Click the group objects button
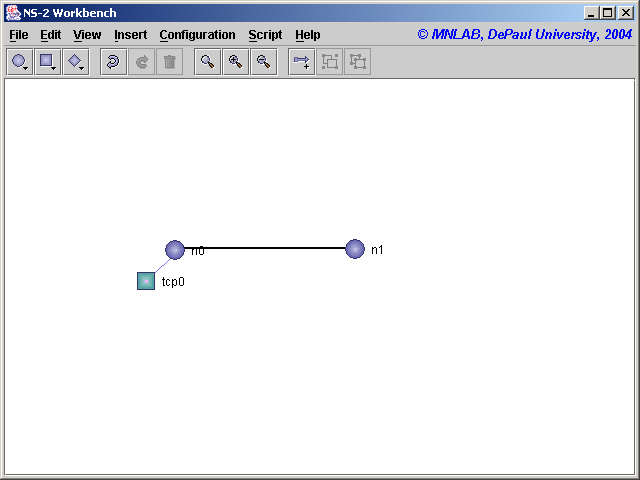 pos(329,62)
